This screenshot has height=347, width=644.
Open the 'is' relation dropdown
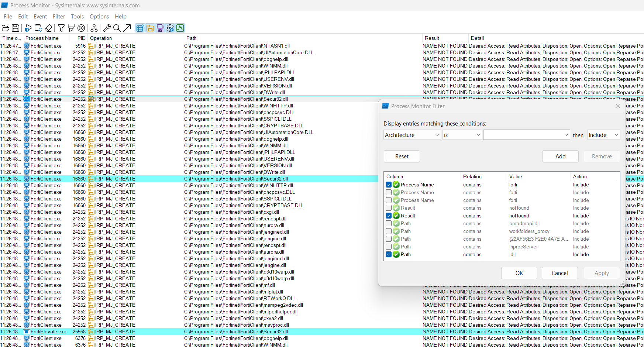point(462,135)
